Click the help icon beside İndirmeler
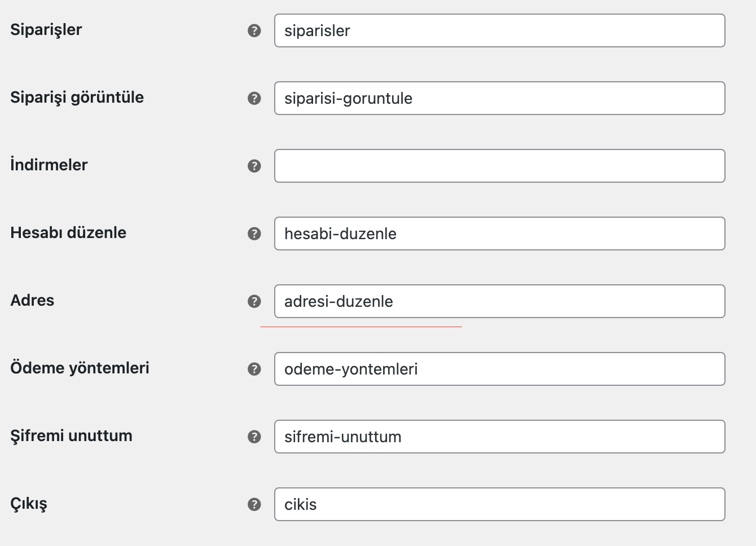Image resolution: width=756 pixels, height=546 pixels. click(x=254, y=166)
